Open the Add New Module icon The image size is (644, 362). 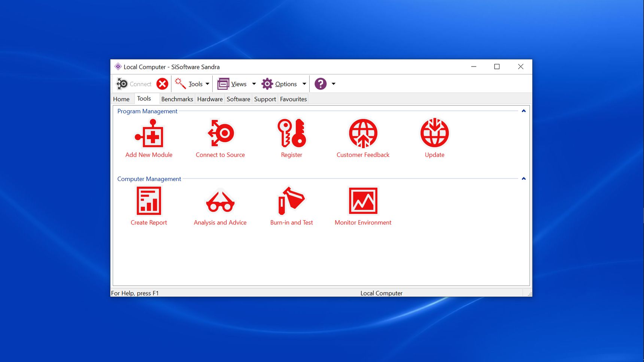click(149, 133)
